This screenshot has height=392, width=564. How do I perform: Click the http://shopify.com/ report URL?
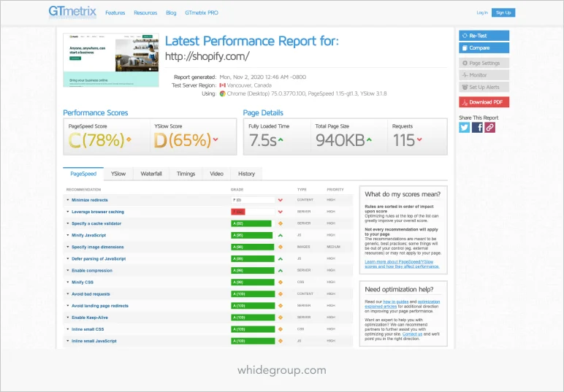(207, 56)
